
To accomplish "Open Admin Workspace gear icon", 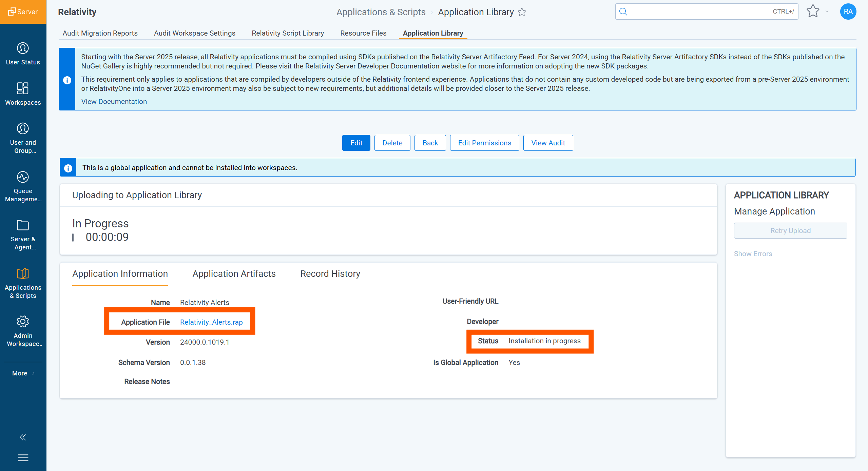I will (x=23, y=322).
